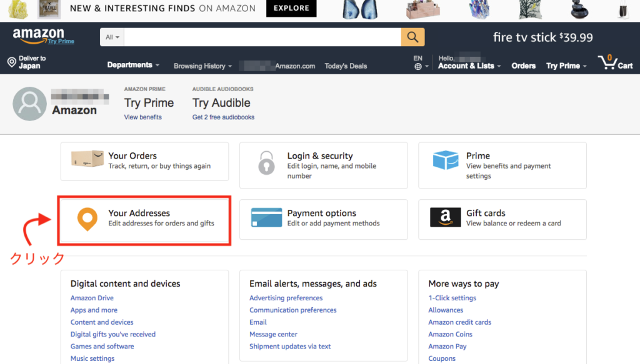Open Orders in navigation bar
The image size is (640, 364).
[x=523, y=66]
